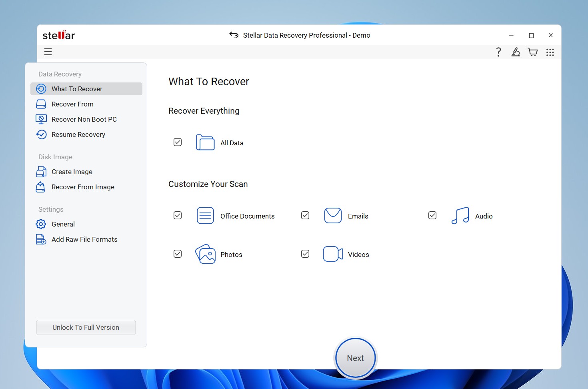Click the Recover Non Boot PC monitor icon

click(x=41, y=119)
